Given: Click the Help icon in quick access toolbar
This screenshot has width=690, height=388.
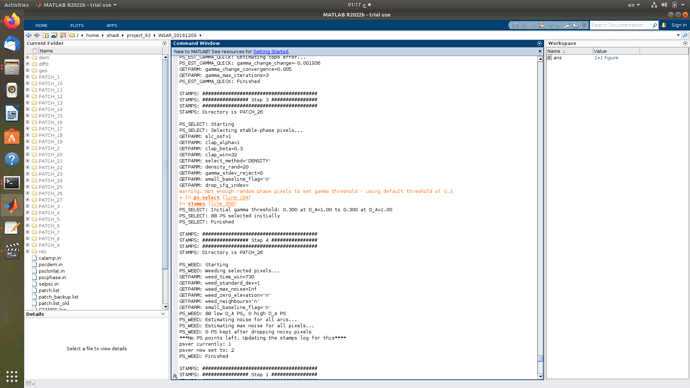Looking at the screenshot, I should click(576, 25).
